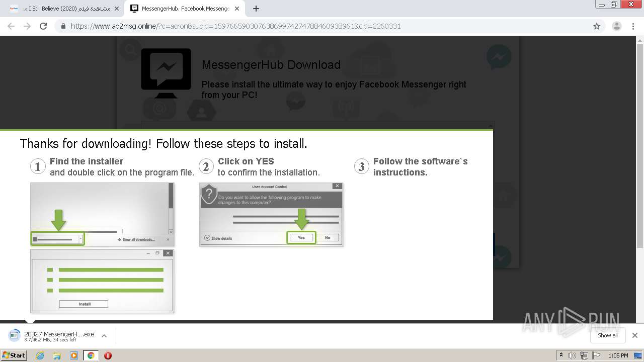Select the MessengerHub Facebook Messenger tab
The height and width of the screenshot is (362, 644).
(186, 9)
